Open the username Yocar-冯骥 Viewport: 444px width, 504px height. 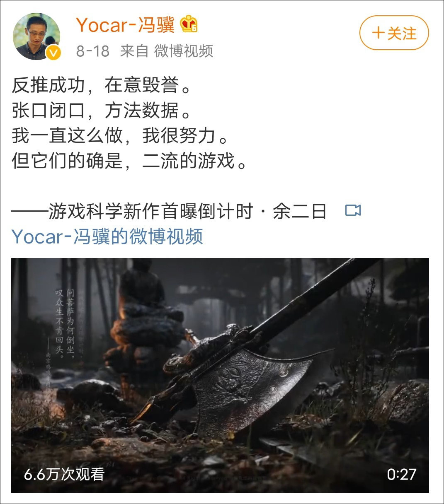pos(125,25)
